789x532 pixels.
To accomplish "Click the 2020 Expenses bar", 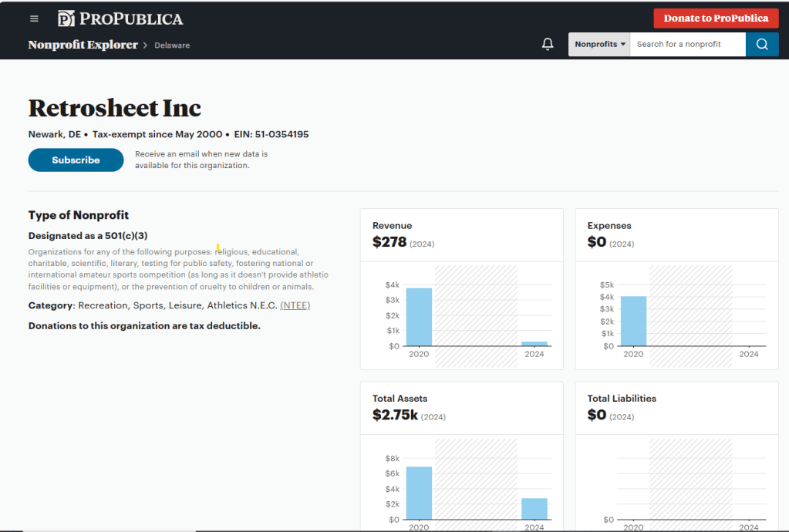I will coord(633,321).
